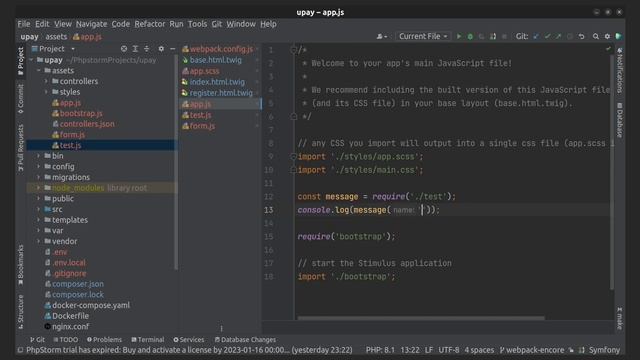Click webpack-encore Git branch widget
640x360 pixels.
(x=532, y=350)
